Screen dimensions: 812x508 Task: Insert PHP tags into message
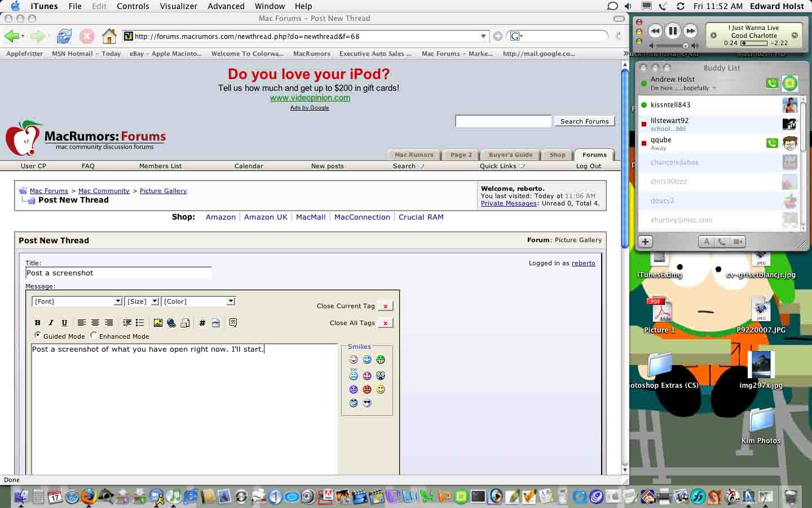coord(215,323)
